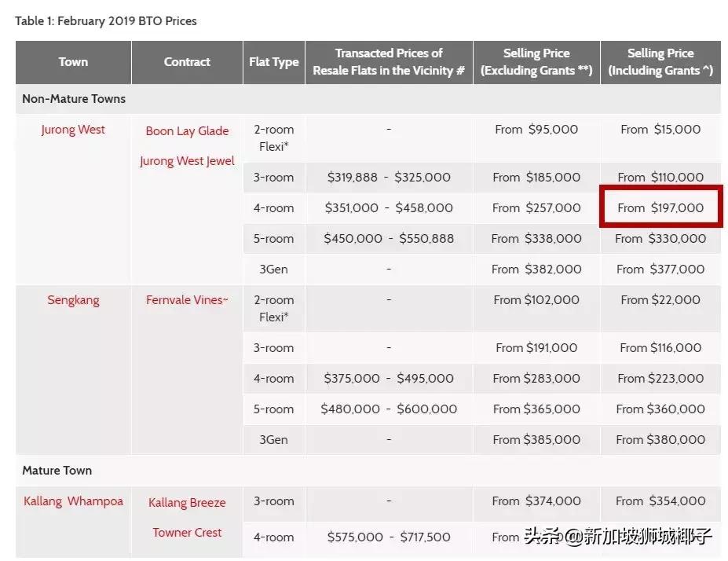Viewport: 728px width, 561px height.
Task: Click the $375,000 - $495,000 resale price cell
Action: coord(389,379)
